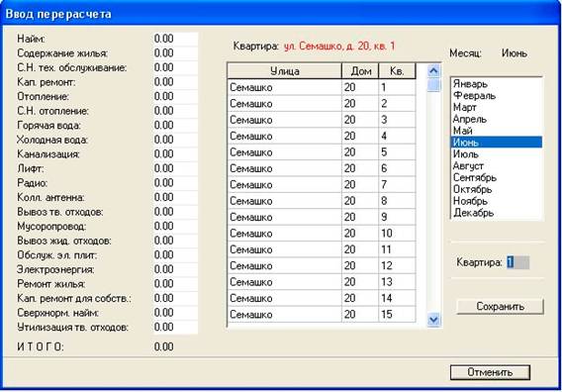
Task: Select the Семашко row for apartment 11
Action: [x=322, y=249]
